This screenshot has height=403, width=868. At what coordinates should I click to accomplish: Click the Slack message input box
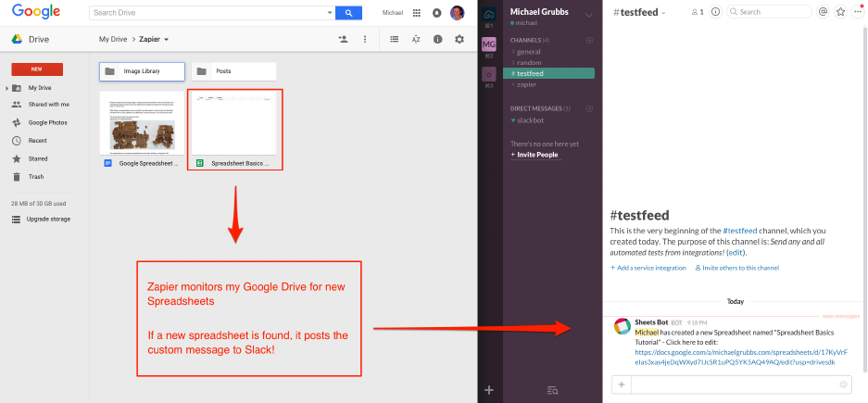[x=735, y=384]
